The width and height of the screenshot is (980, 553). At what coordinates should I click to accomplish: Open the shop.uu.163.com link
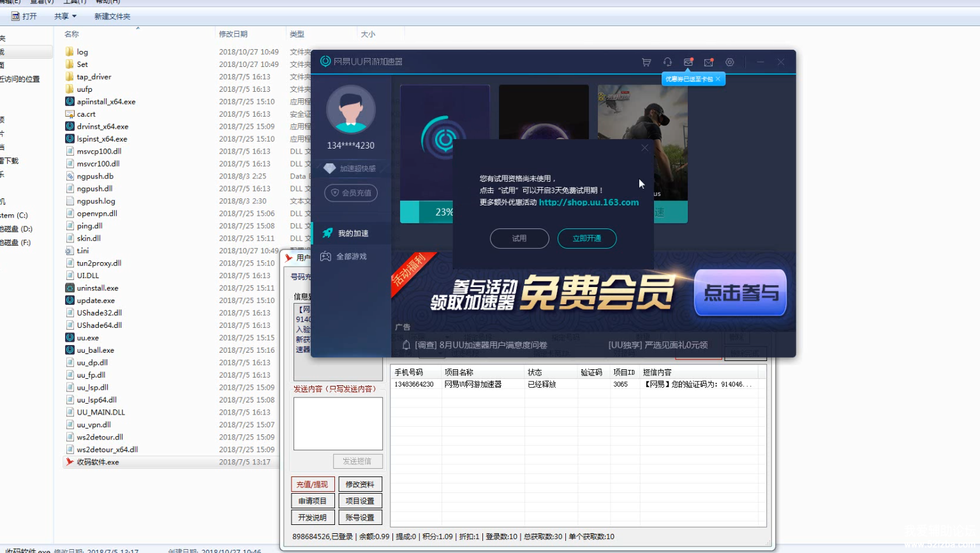pos(589,202)
